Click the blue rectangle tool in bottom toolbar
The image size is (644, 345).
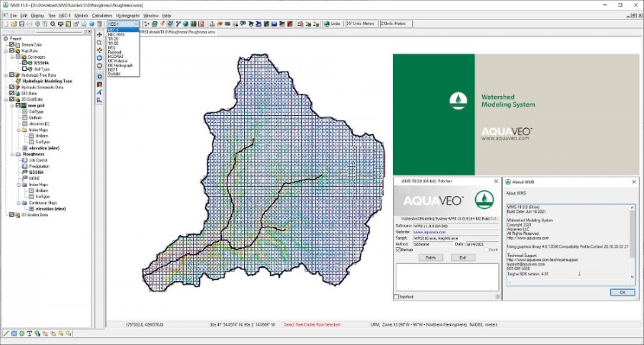tap(14, 333)
